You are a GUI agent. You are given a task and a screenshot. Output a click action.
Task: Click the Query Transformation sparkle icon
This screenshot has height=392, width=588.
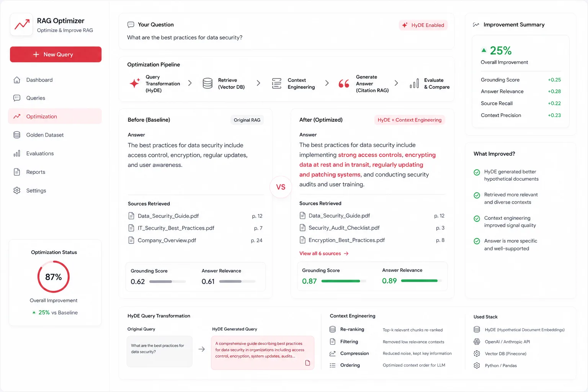click(x=134, y=83)
